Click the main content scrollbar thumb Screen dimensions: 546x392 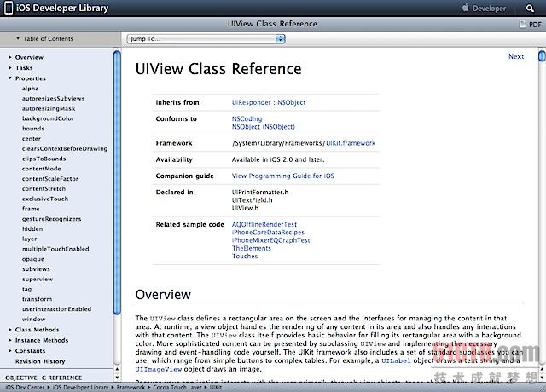[543, 56]
